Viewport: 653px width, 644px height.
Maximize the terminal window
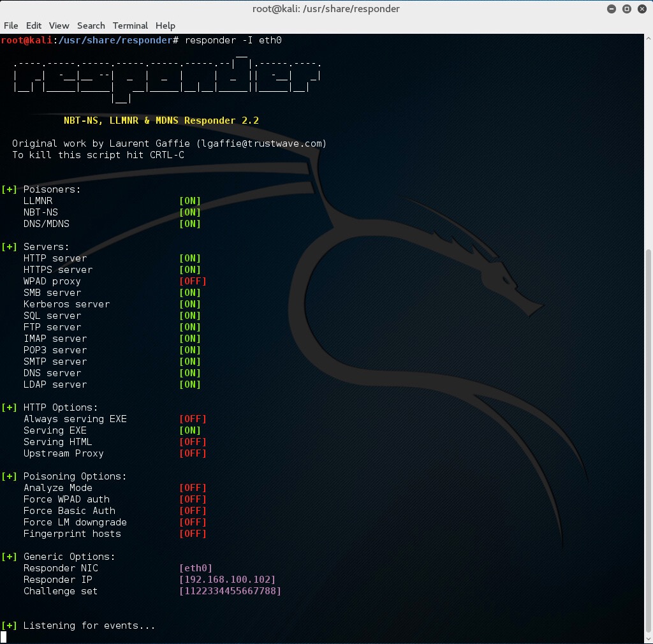[626, 9]
